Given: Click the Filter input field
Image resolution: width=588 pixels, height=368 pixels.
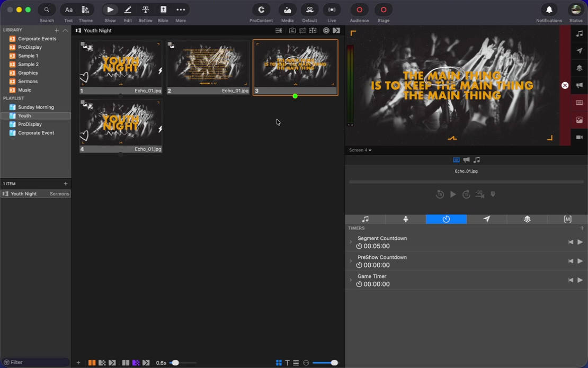Looking at the screenshot, I should pyautogui.click(x=35, y=362).
